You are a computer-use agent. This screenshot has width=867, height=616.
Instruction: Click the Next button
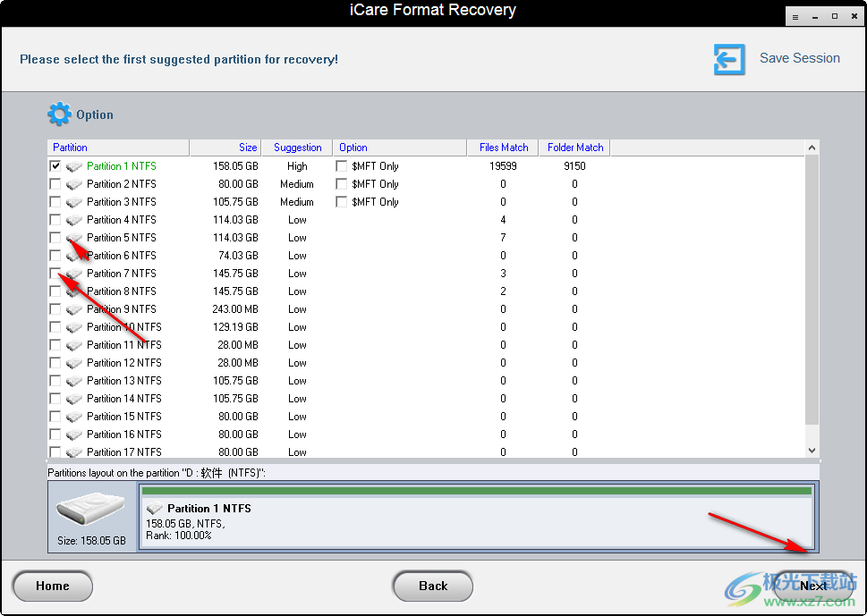[812, 586]
